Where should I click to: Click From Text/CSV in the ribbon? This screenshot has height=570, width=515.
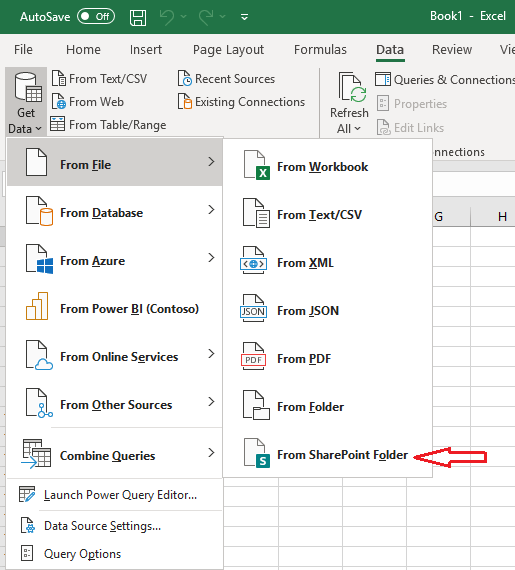pyautogui.click(x=100, y=79)
